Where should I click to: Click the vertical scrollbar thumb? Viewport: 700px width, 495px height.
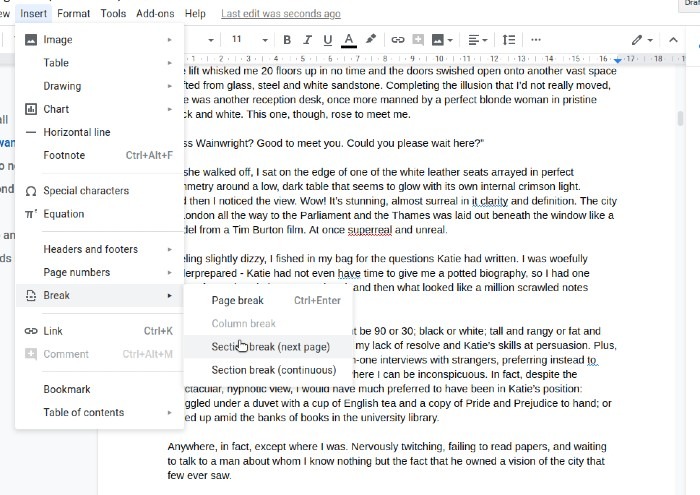click(680, 119)
